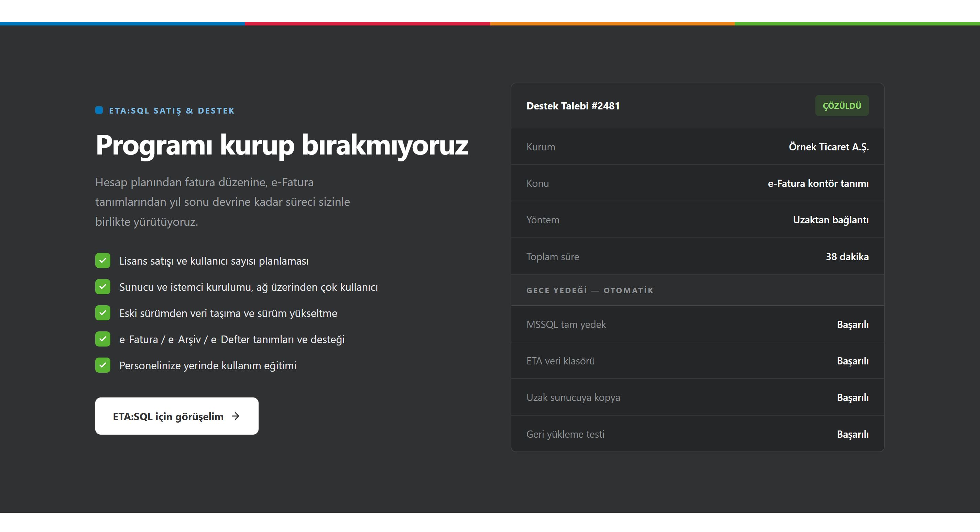Click 'Başarılı' in the MSSQL tam yedek row
Viewport: 980px width, 532px height.
tap(853, 324)
